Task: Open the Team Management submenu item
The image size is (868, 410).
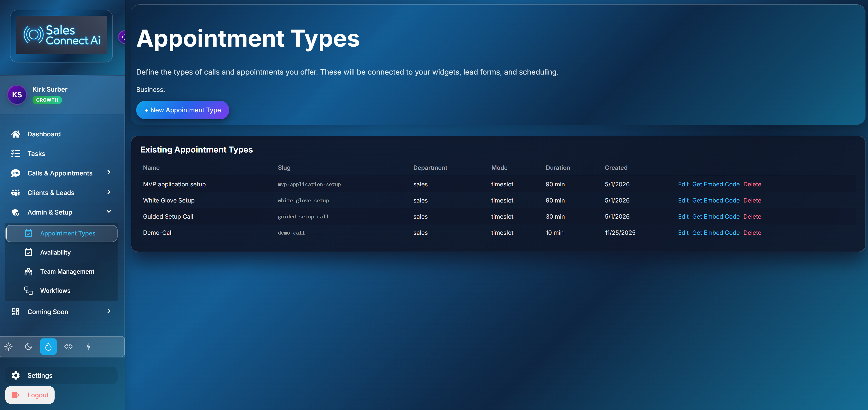Action: pos(62,272)
